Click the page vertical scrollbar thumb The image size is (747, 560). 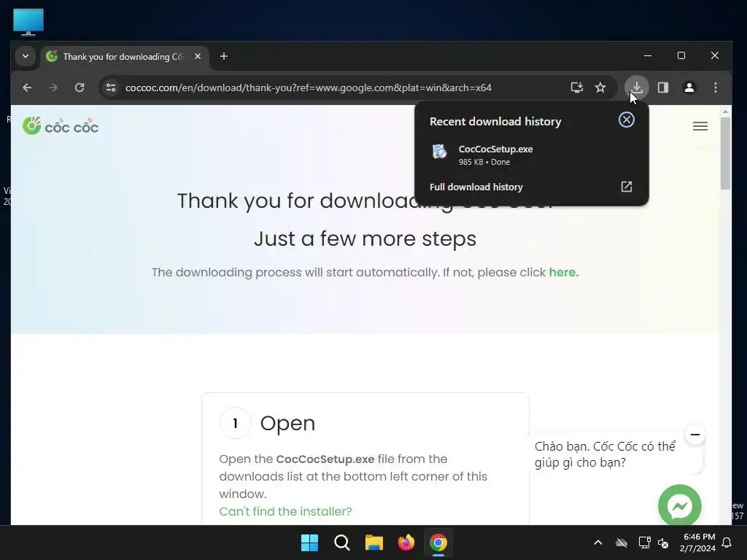(725, 153)
